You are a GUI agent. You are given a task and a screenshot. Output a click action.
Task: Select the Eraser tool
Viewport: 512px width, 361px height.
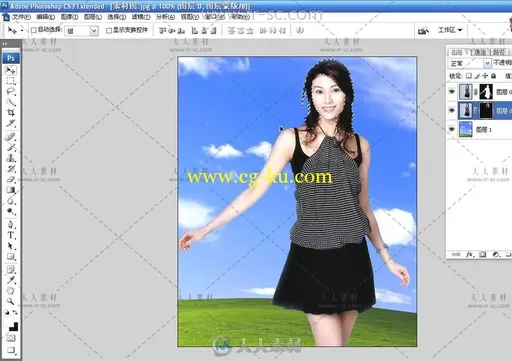[x=11, y=179]
